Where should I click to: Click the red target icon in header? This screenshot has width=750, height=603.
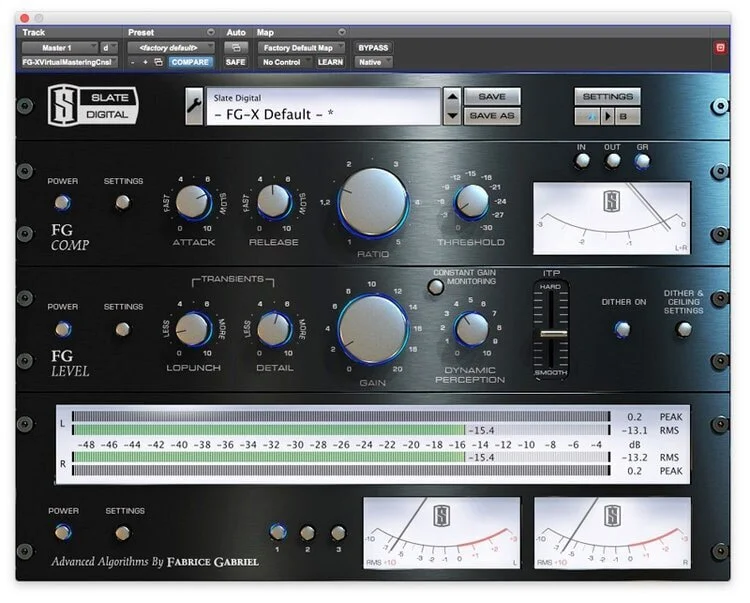720,47
